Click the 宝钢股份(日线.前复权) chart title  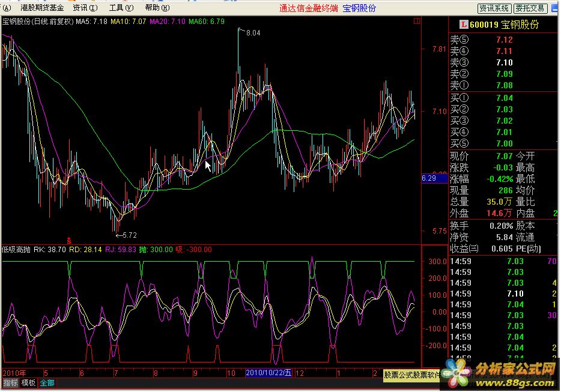38,22
